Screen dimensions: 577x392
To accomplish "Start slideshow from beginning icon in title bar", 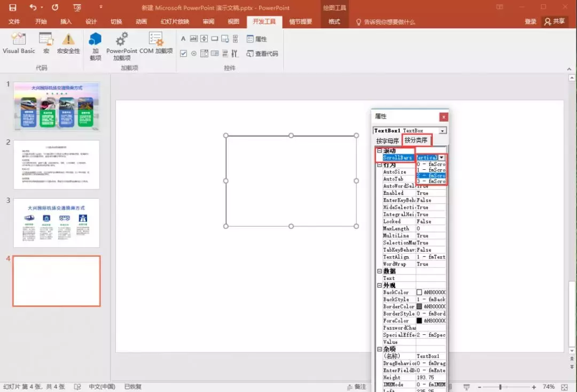I will pyautogui.click(x=77, y=7).
